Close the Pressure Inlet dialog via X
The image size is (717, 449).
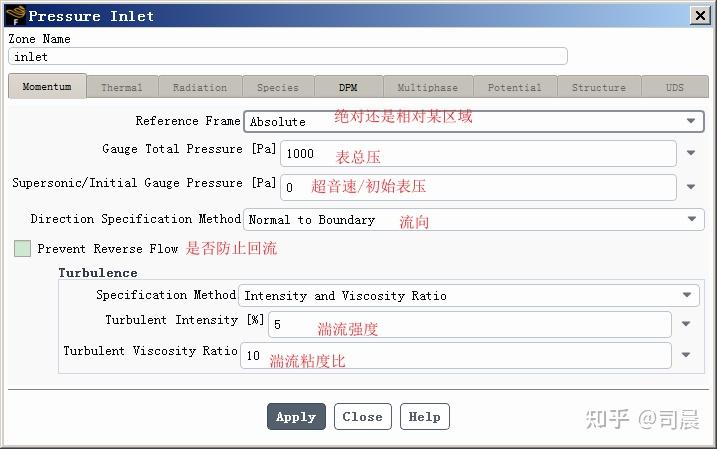point(700,16)
